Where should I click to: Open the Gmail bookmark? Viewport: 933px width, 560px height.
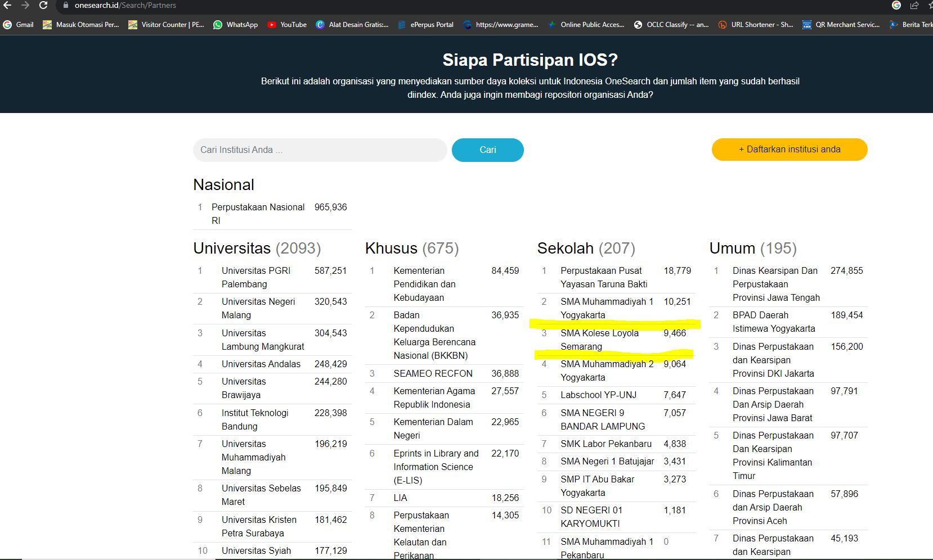point(19,25)
